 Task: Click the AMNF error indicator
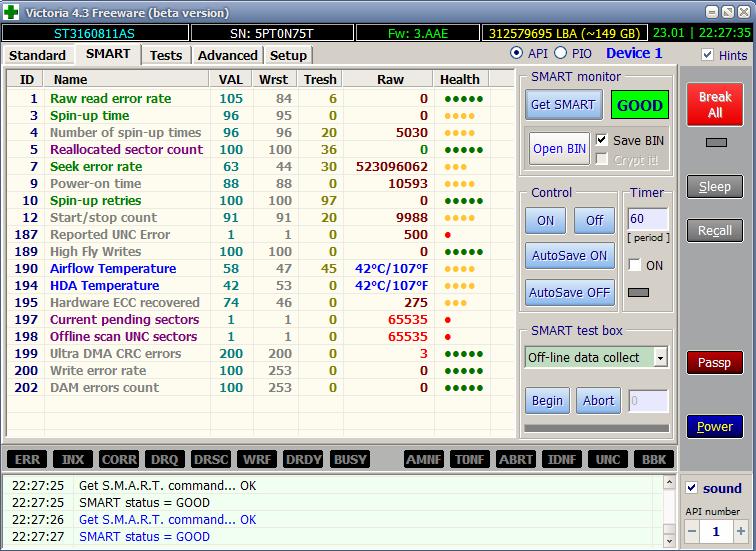point(424,459)
